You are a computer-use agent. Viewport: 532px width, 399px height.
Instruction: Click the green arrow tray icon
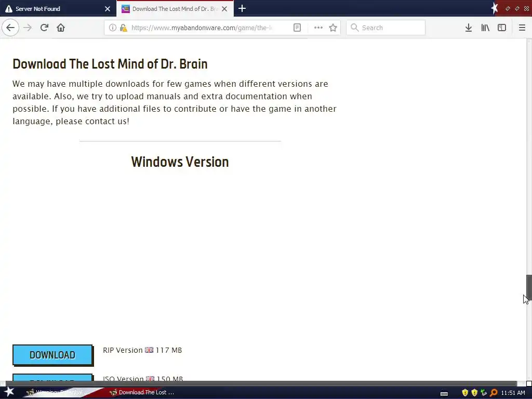[484, 393]
